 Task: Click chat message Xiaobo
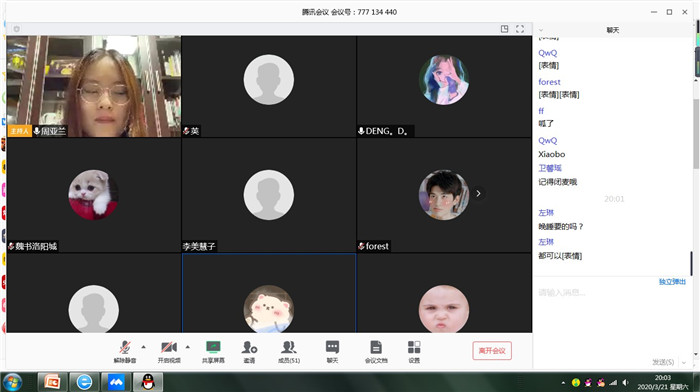click(551, 154)
